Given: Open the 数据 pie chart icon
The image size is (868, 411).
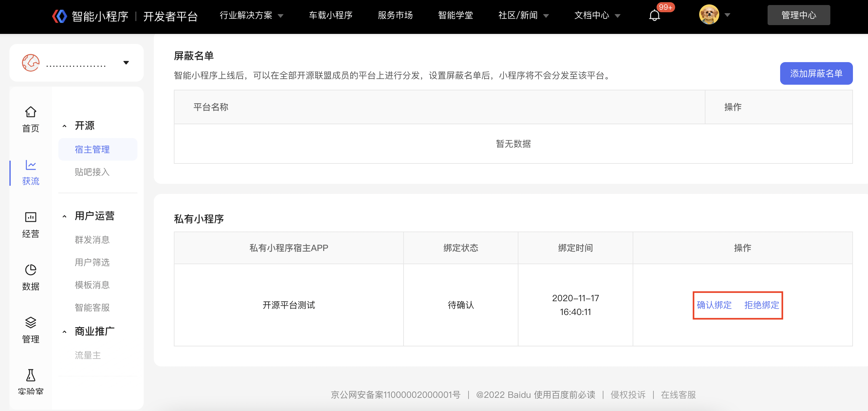Looking at the screenshot, I should 31,270.
